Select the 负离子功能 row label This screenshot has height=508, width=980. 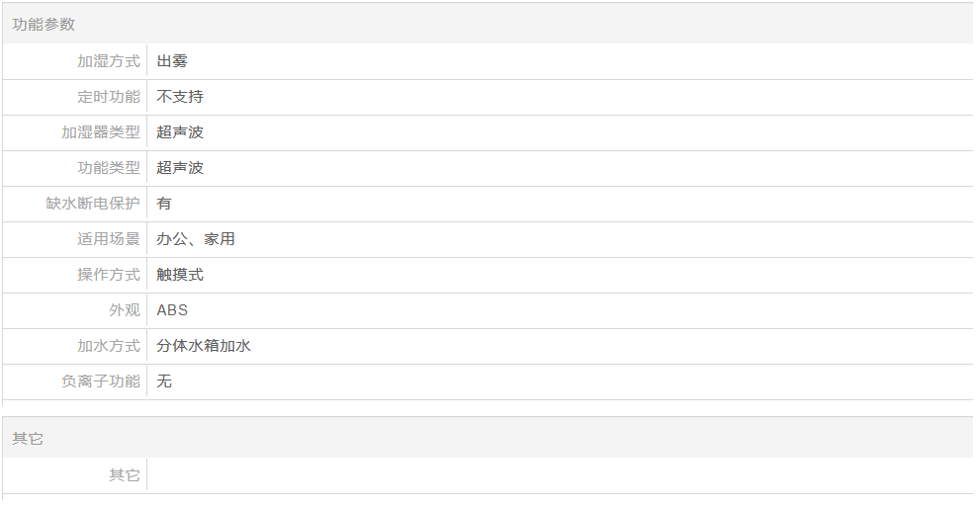point(101,381)
